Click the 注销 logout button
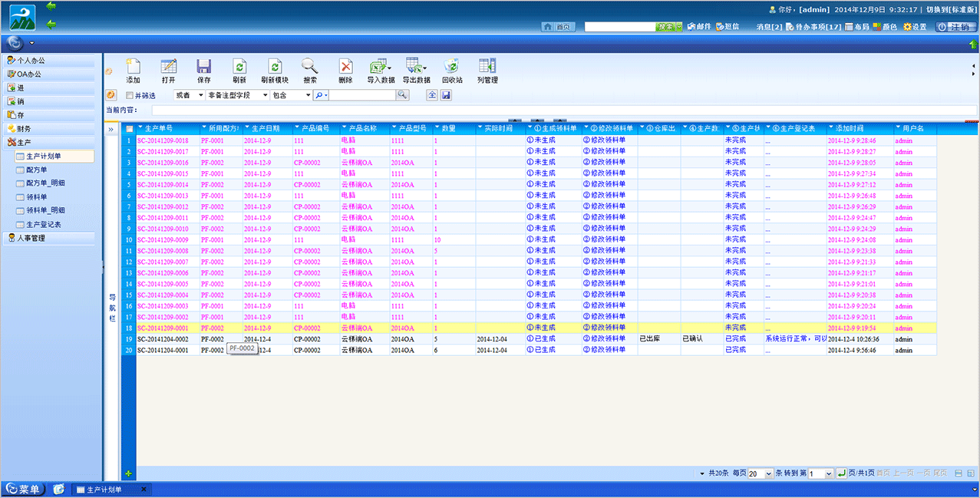The height and width of the screenshot is (498, 980). pyautogui.click(x=955, y=27)
